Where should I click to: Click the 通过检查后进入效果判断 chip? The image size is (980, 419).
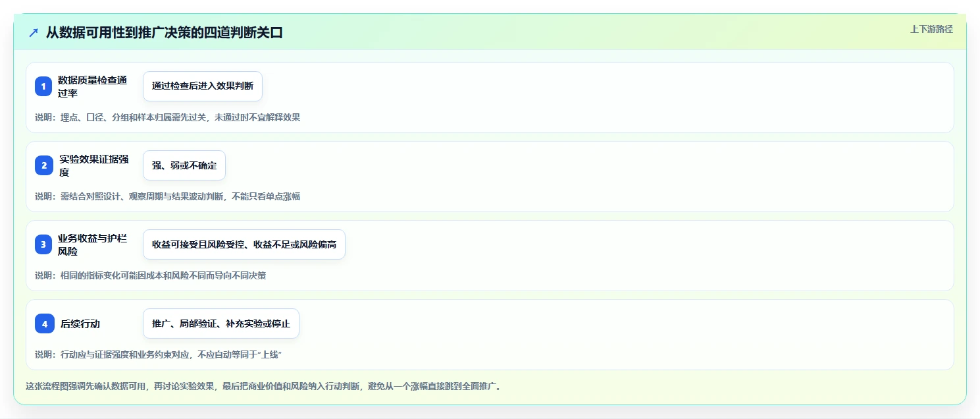203,86
